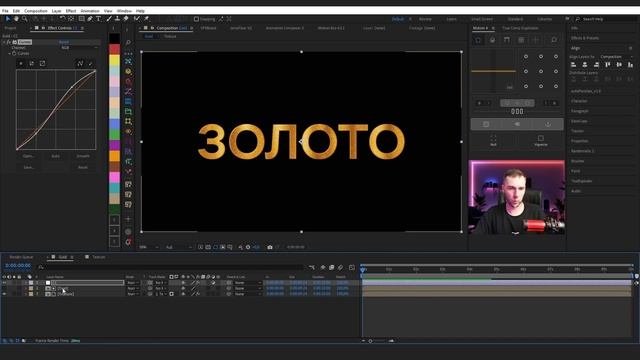Click the Search Help field

coord(606,19)
